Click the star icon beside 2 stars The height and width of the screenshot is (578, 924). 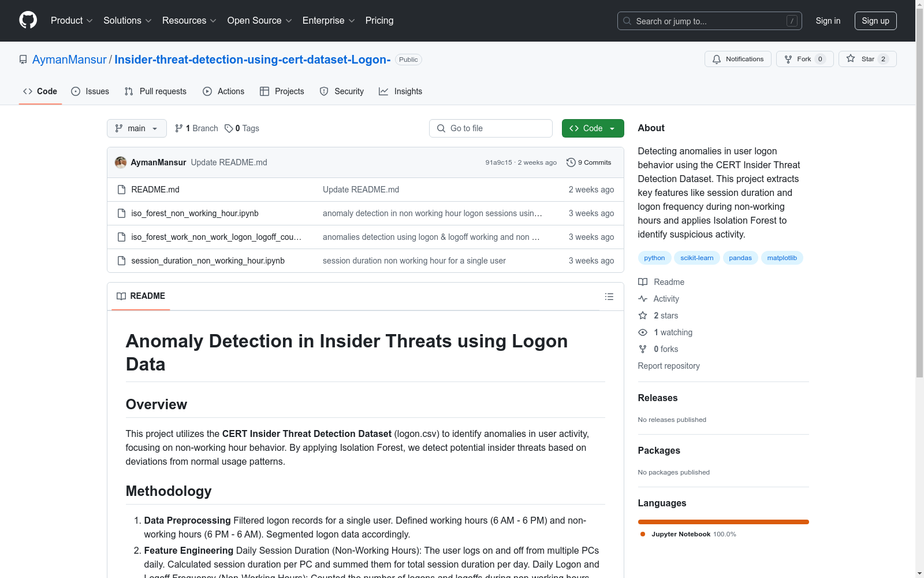(643, 316)
